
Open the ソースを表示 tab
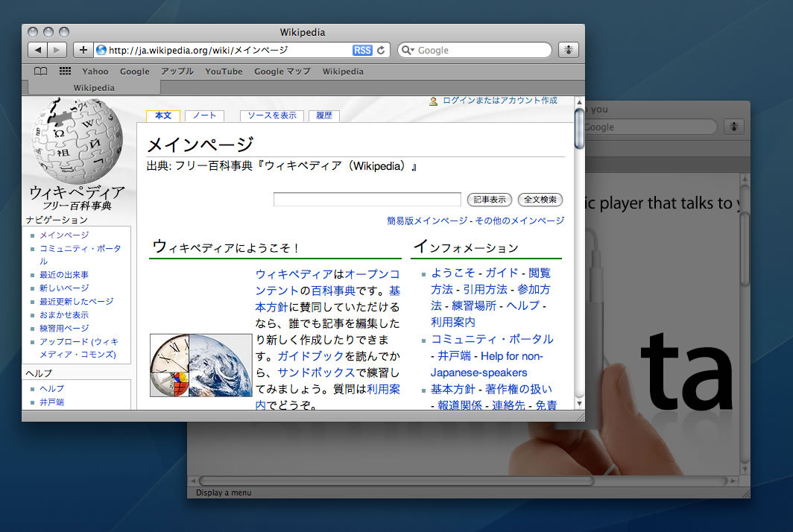[271, 115]
